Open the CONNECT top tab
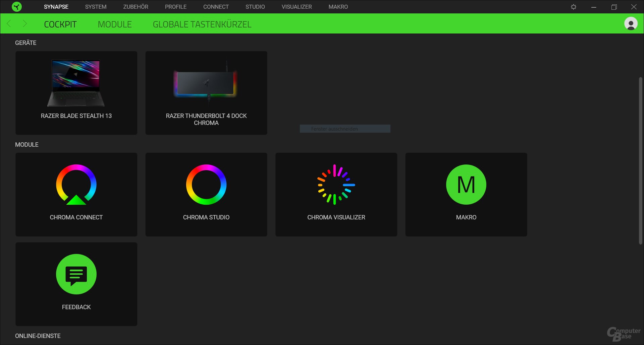 [216, 7]
